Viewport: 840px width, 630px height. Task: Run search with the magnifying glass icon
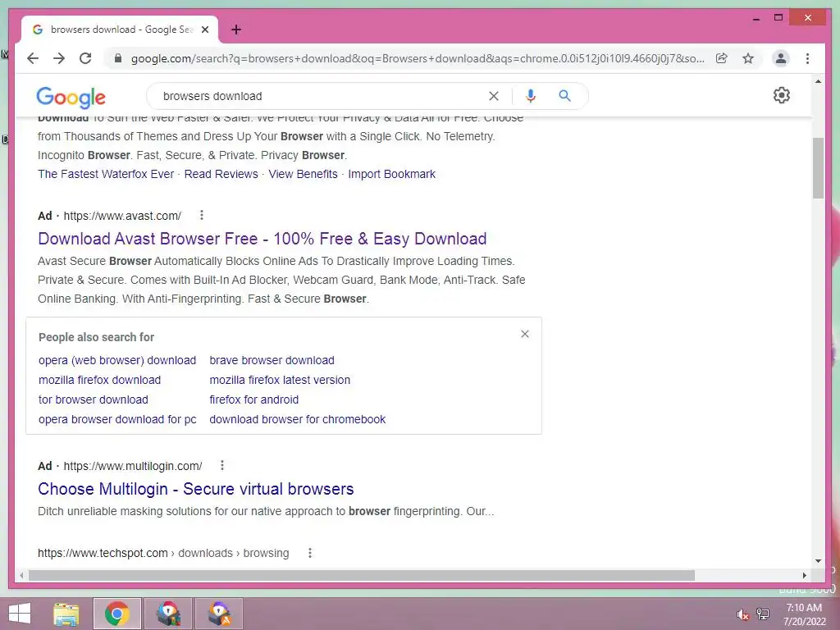(564, 96)
